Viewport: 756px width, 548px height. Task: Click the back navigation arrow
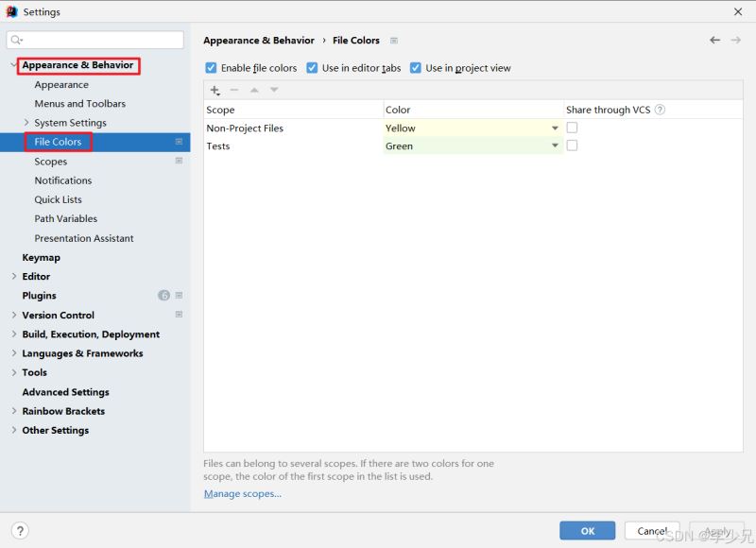[x=714, y=40]
